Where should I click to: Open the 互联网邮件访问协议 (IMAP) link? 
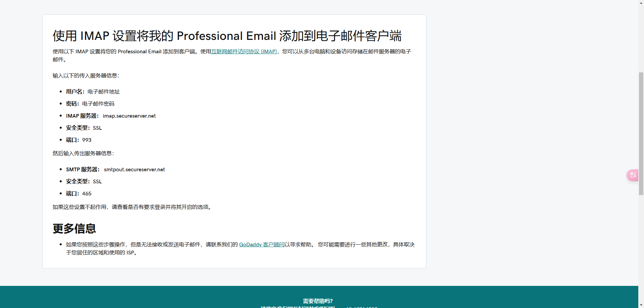click(x=244, y=52)
